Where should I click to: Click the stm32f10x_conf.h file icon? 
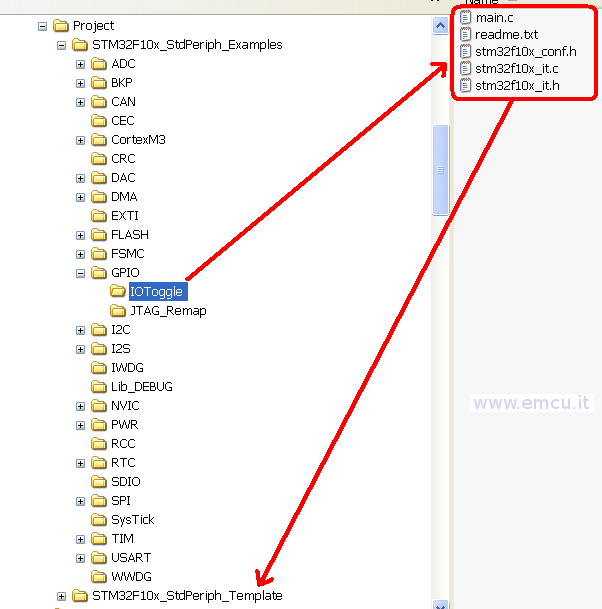[465, 51]
